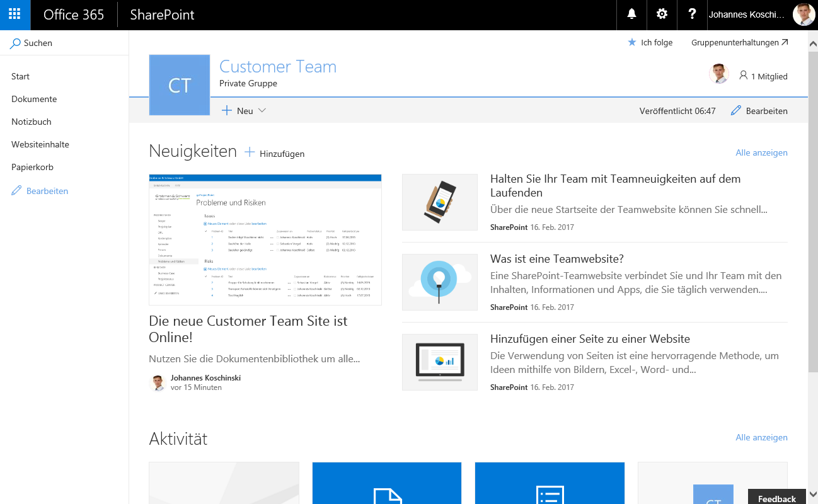Click the SharePoint header link
Viewport: 818px width, 504px height.
pos(162,14)
